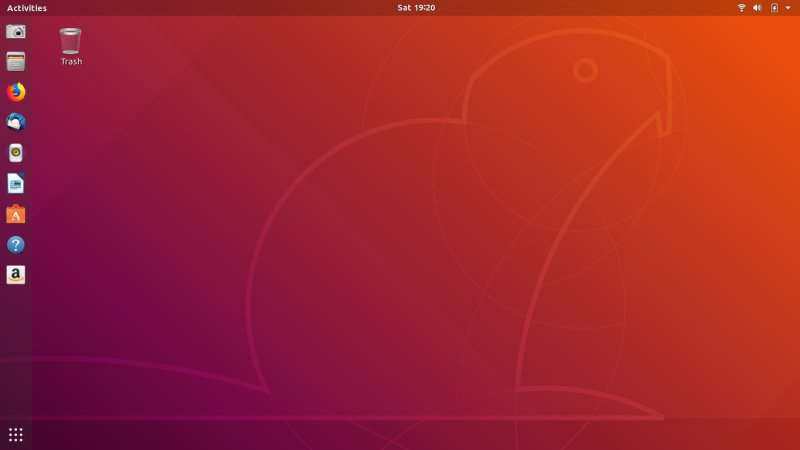The width and height of the screenshot is (800, 450).
Task: Click the Trash label text
Action: click(71, 61)
